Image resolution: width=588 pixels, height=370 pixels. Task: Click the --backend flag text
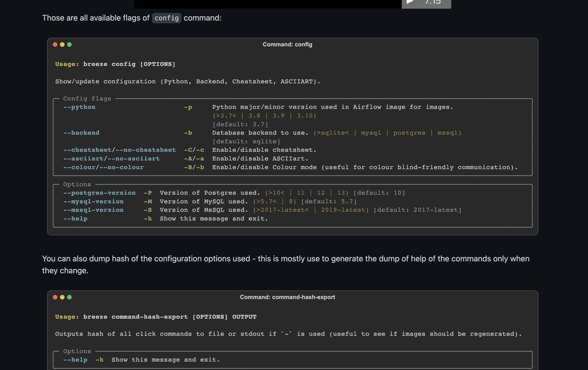pyautogui.click(x=81, y=133)
